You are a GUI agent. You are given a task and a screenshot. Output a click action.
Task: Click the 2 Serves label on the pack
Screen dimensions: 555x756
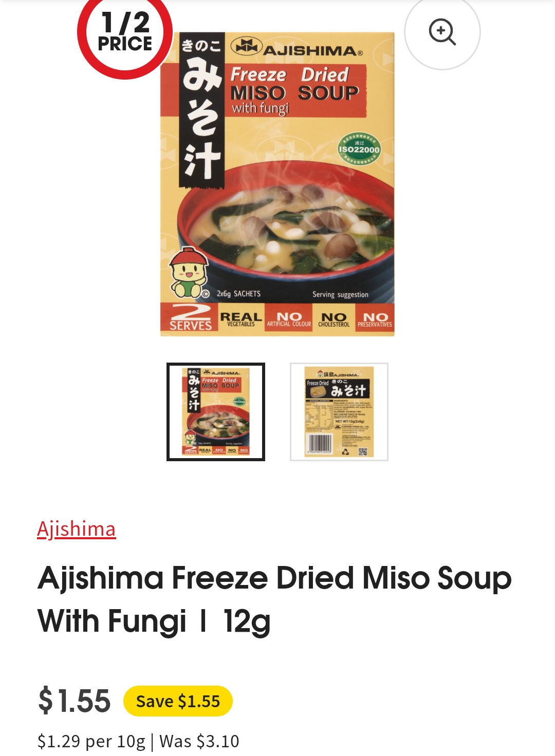(x=191, y=317)
